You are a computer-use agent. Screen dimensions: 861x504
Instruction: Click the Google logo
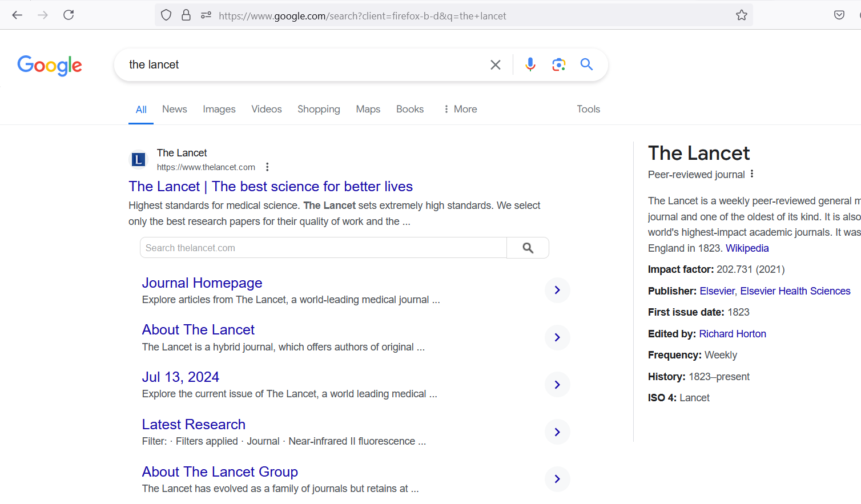[x=50, y=65]
